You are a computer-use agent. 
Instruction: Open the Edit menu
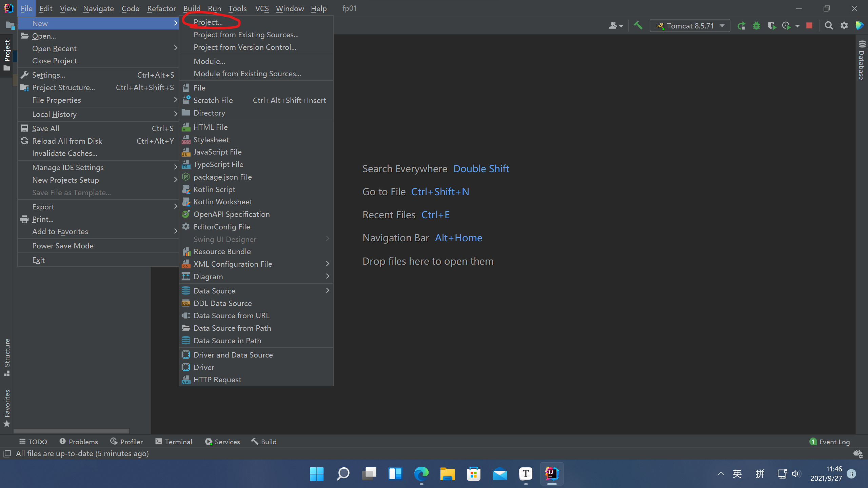tap(46, 8)
